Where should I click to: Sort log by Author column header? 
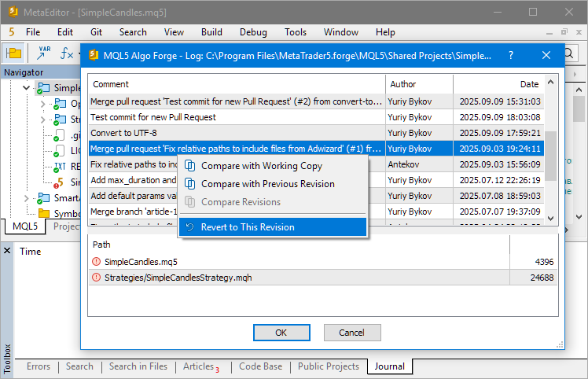pyautogui.click(x=419, y=84)
